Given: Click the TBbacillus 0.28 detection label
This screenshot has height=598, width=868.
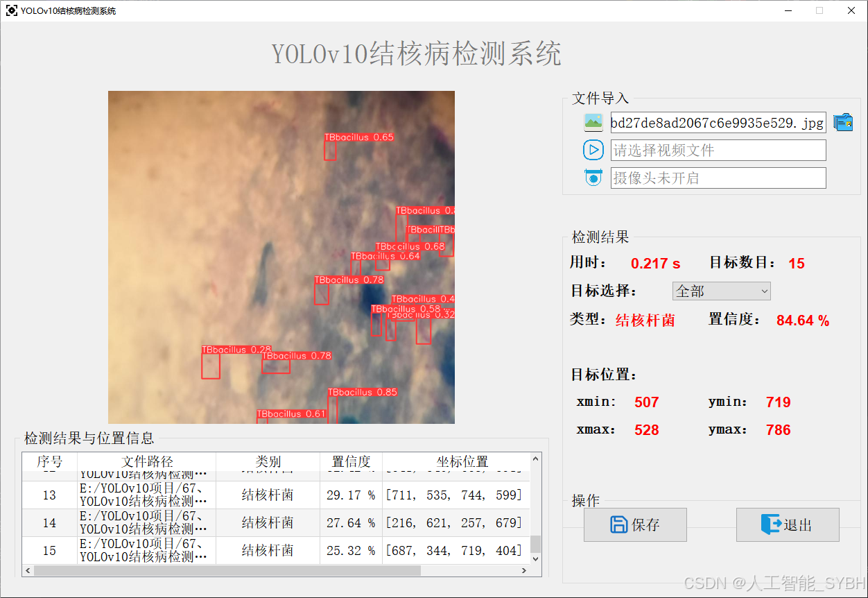Looking at the screenshot, I should [x=236, y=350].
